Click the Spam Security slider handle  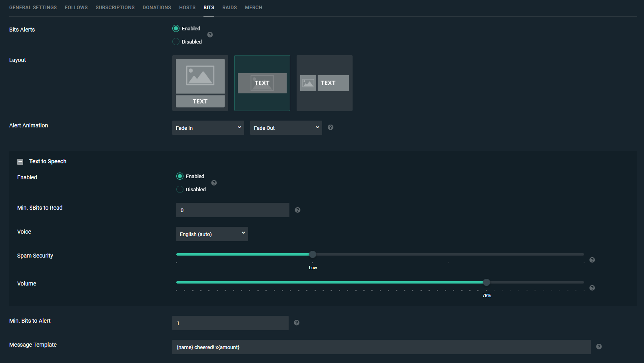pos(313,254)
